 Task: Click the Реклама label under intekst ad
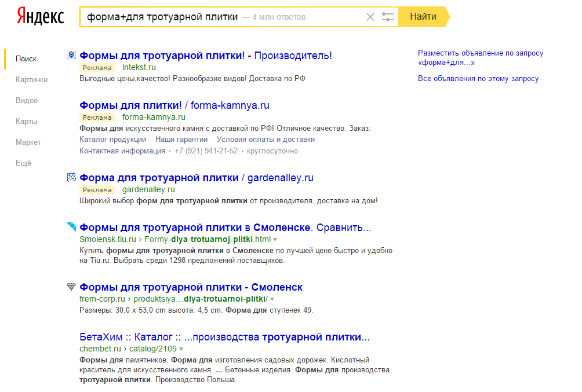tap(97, 68)
